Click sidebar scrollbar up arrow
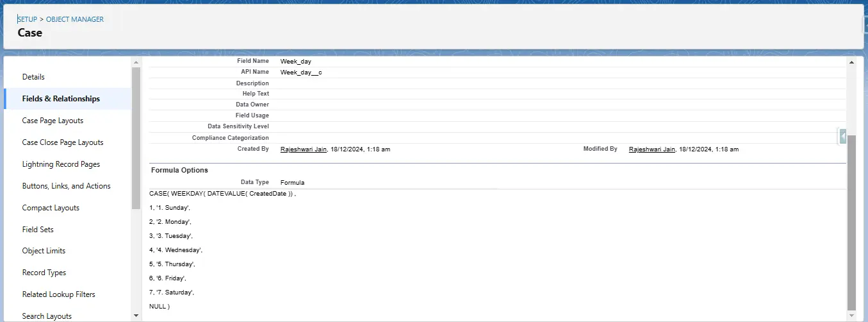This screenshot has width=868, height=322. tap(136, 62)
